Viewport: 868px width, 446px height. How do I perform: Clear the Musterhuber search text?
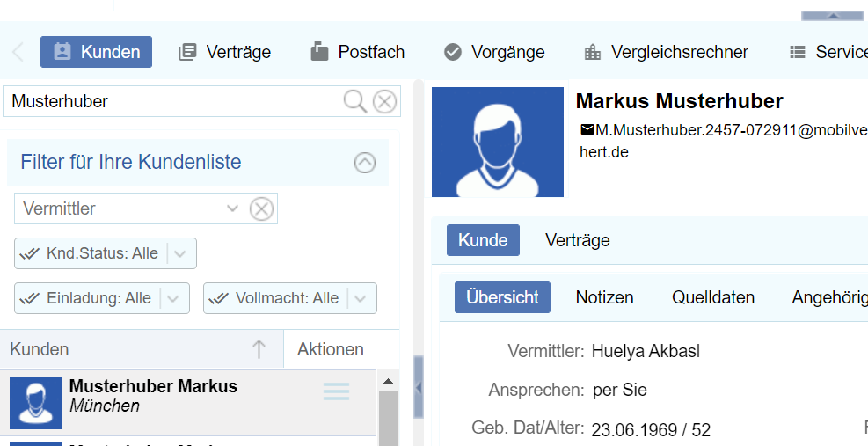tap(384, 102)
